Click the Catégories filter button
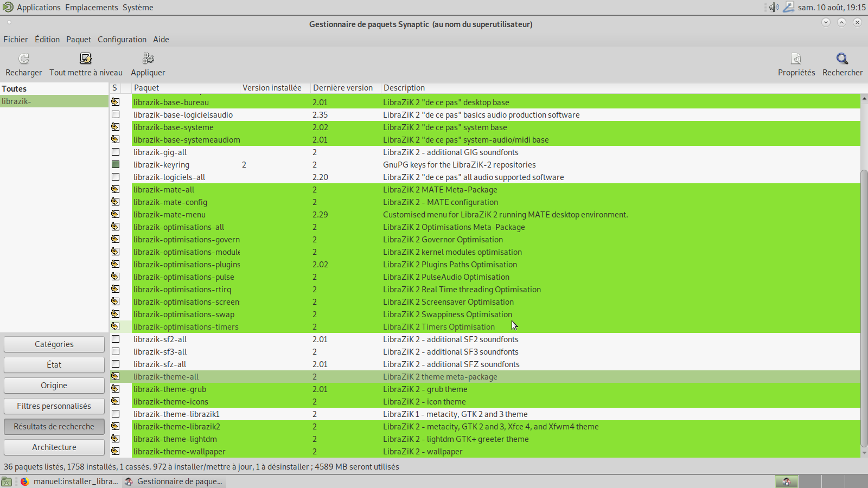 [x=54, y=344]
